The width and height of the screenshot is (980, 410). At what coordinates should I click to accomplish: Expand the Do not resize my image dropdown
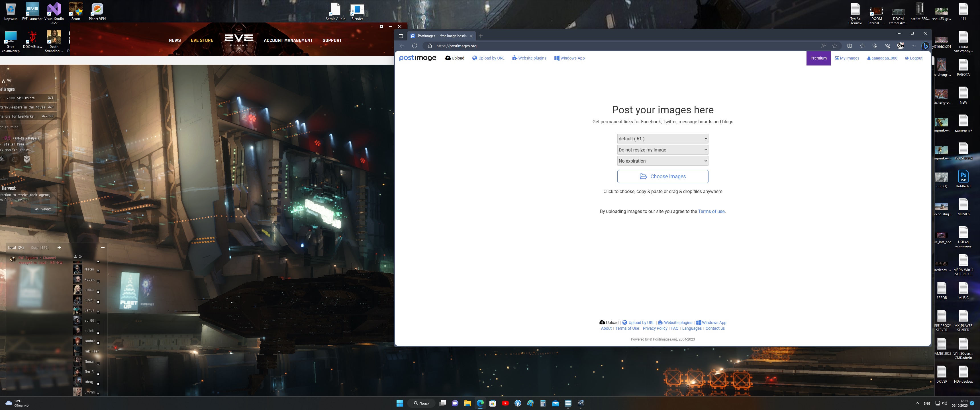click(x=662, y=150)
